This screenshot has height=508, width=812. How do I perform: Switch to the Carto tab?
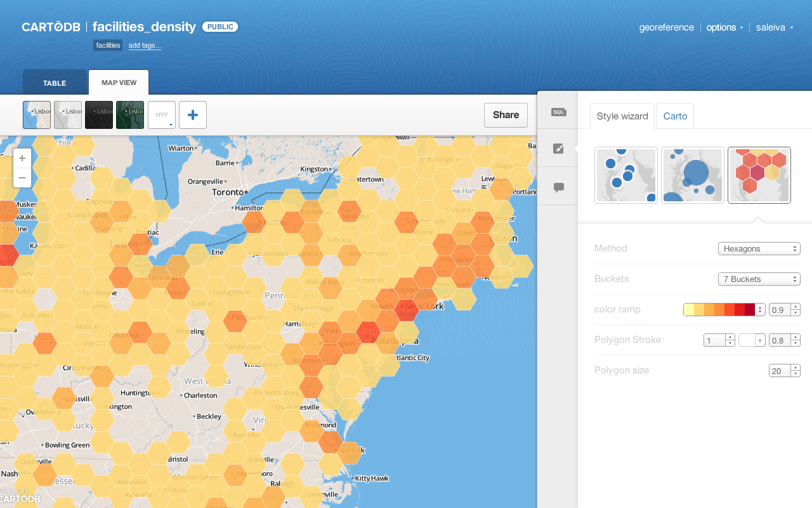[675, 116]
